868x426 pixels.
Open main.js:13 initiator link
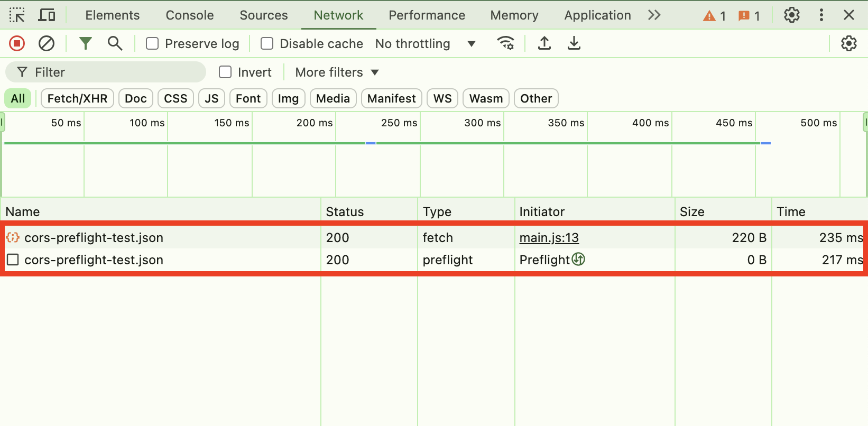tap(549, 238)
